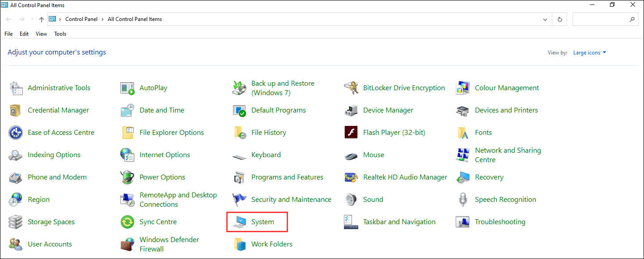Expand the View by Large icons dropdown
The height and width of the screenshot is (259, 644).
[589, 53]
